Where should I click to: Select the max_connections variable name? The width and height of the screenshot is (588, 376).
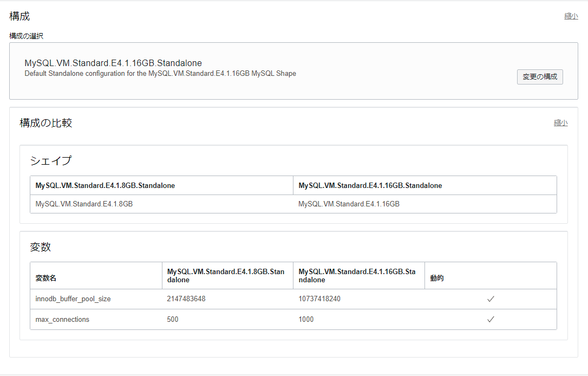[x=62, y=319]
